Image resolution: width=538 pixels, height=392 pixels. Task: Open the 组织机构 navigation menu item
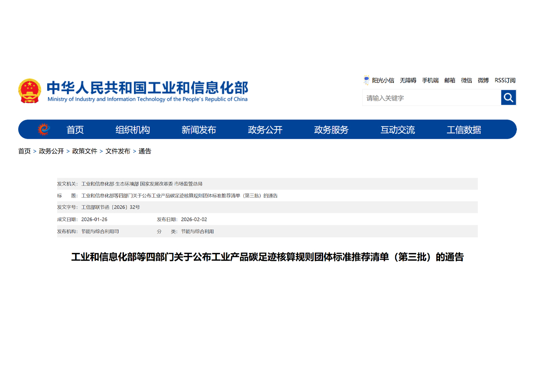click(x=133, y=130)
